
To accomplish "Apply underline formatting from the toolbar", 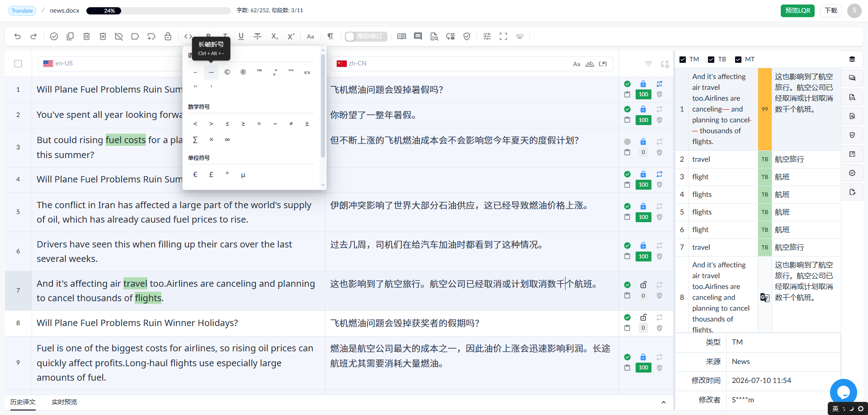I will click(241, 37).
